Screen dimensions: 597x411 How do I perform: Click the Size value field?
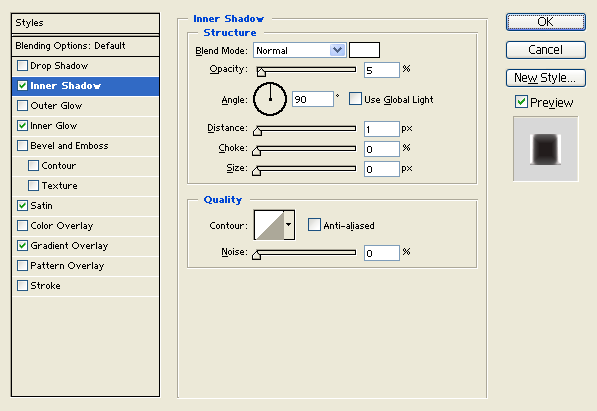coord(382,169)
